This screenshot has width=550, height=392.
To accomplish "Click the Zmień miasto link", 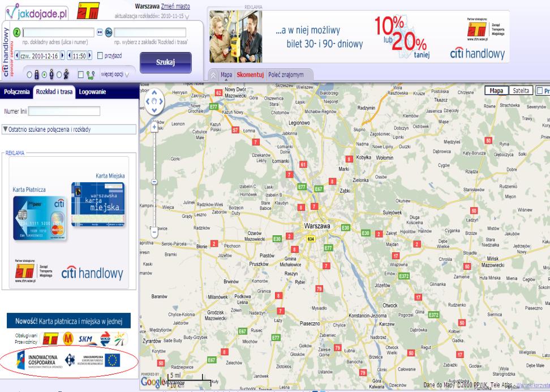I will pyautogui.click(x=175, y=6).
